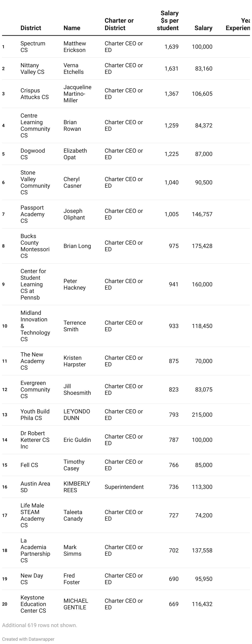Select the Crispus Attucks CS cell

(34, 94)
